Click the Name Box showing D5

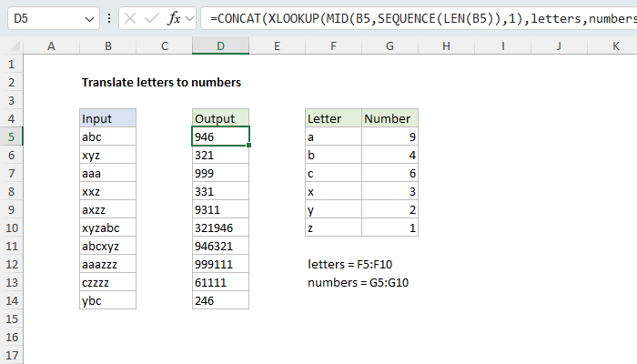click(53, 18)
